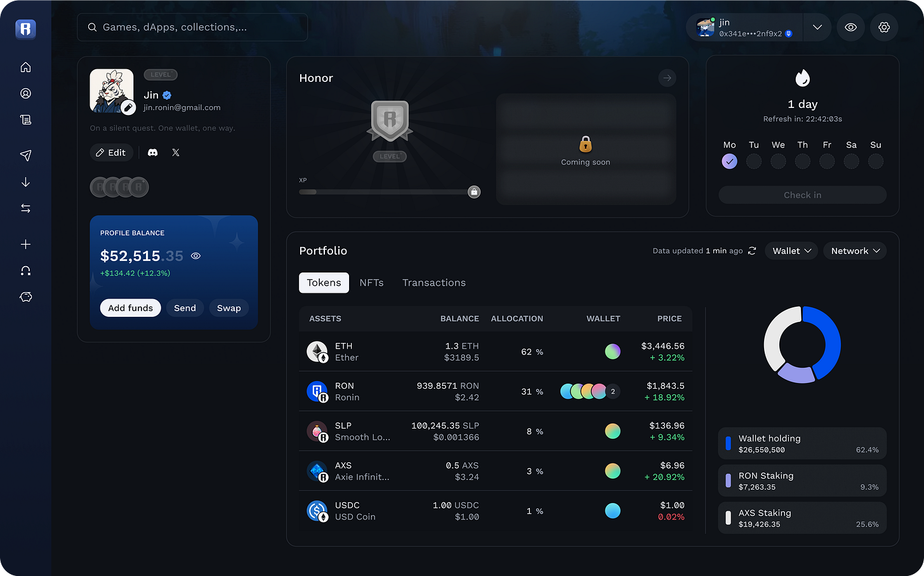Select the profile icon in the sidebar

point(25,93)
